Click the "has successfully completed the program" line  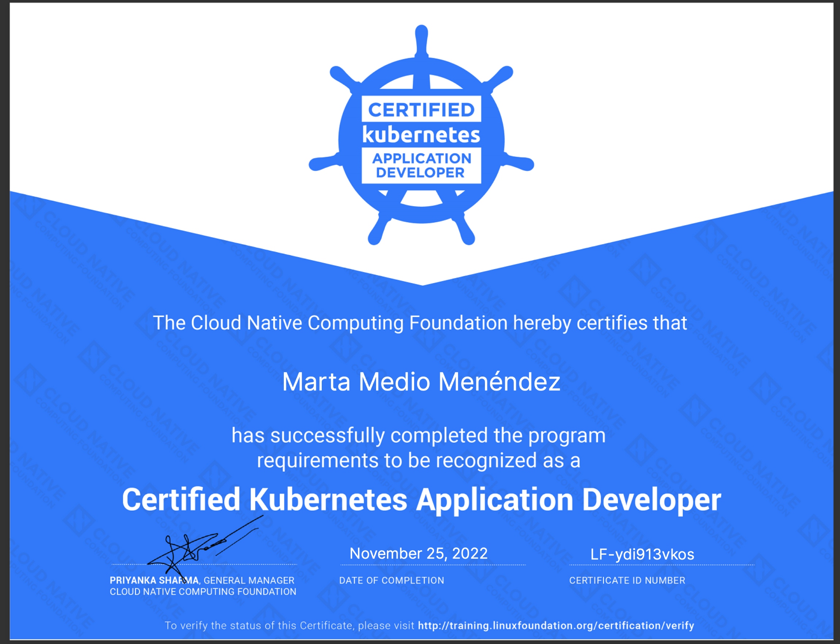[x=419, y=436]
